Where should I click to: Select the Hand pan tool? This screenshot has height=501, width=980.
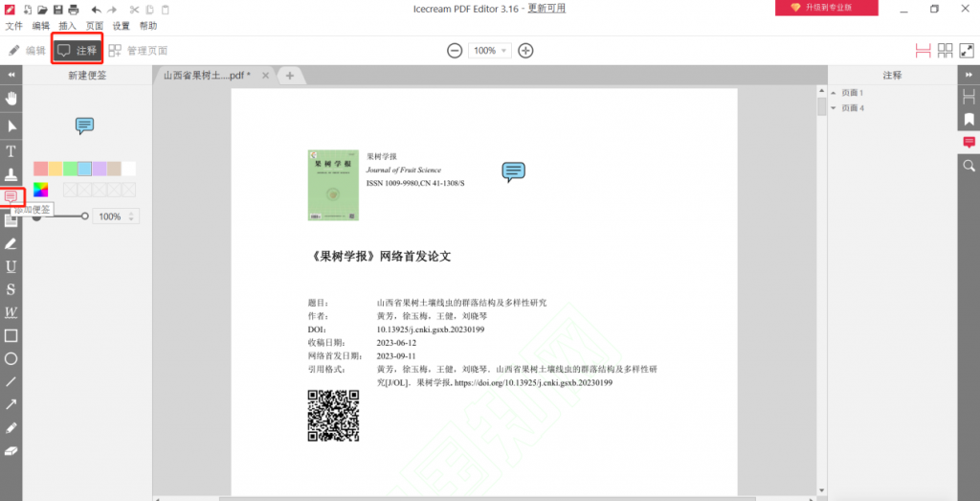coord(11,98)
